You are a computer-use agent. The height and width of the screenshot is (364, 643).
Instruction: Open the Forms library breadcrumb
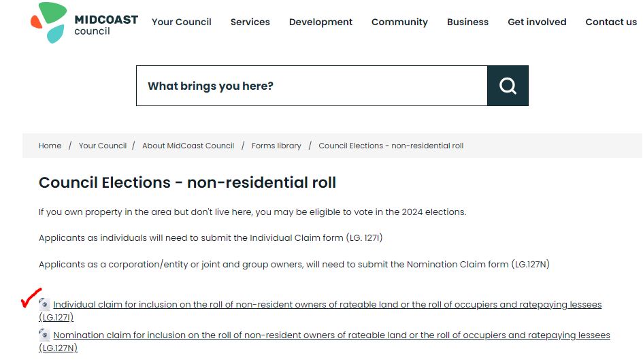click(276, 146)
